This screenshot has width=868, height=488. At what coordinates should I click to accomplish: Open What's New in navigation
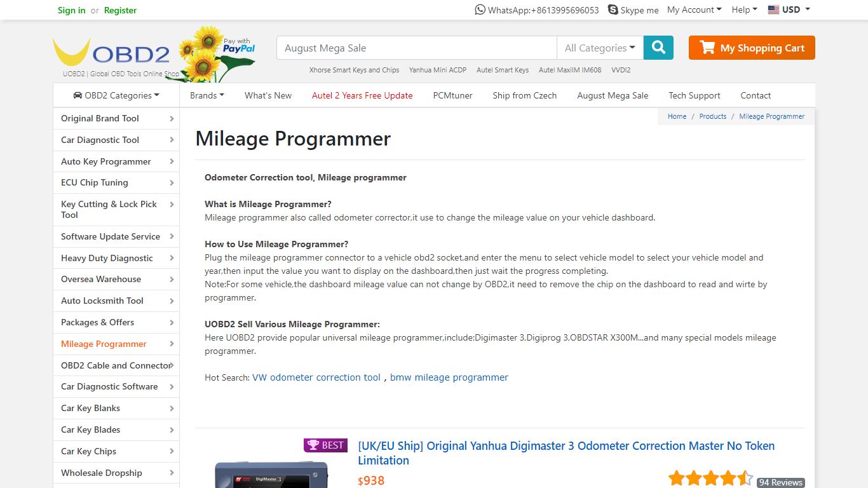pos(268,95)
